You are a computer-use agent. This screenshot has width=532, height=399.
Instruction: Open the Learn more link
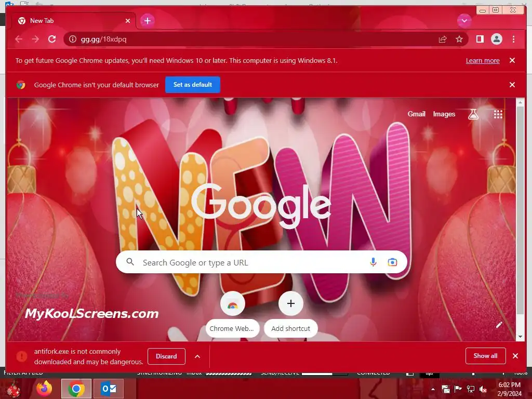coord(483,60)
